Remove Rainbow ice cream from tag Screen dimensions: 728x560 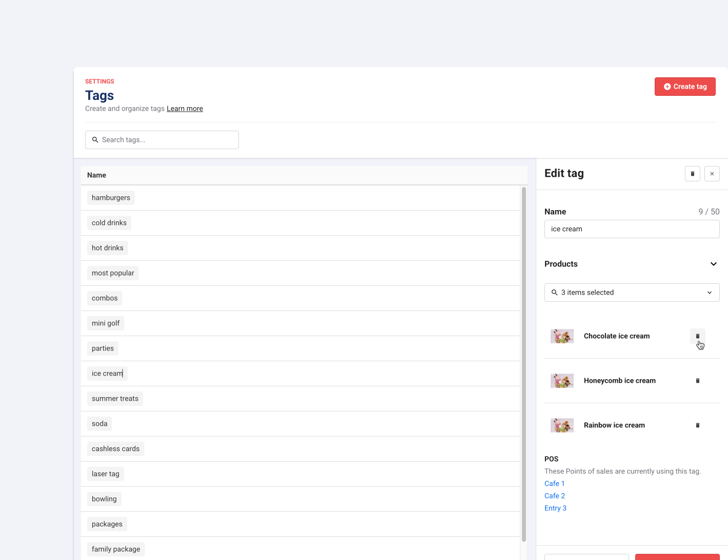point(697,425)
